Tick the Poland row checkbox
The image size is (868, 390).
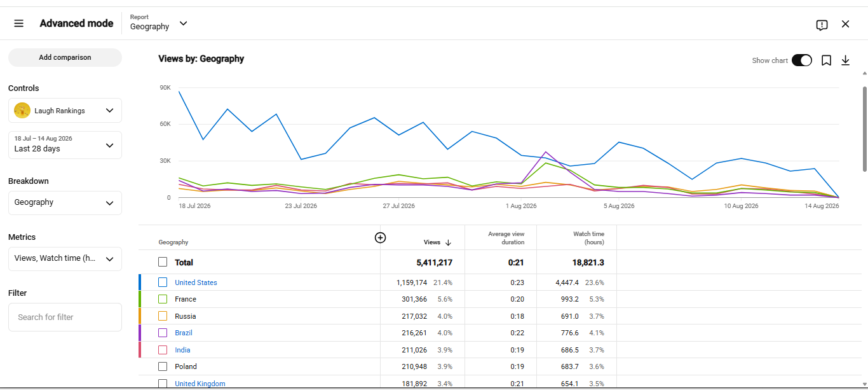point(163,366)
